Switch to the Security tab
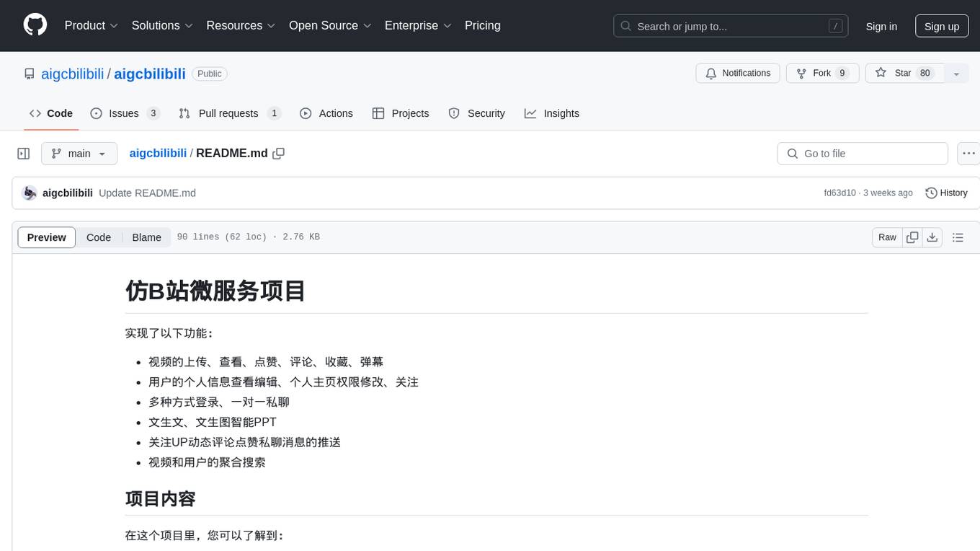This screenshot has height=551, width=980. click(x=477, y=113)
